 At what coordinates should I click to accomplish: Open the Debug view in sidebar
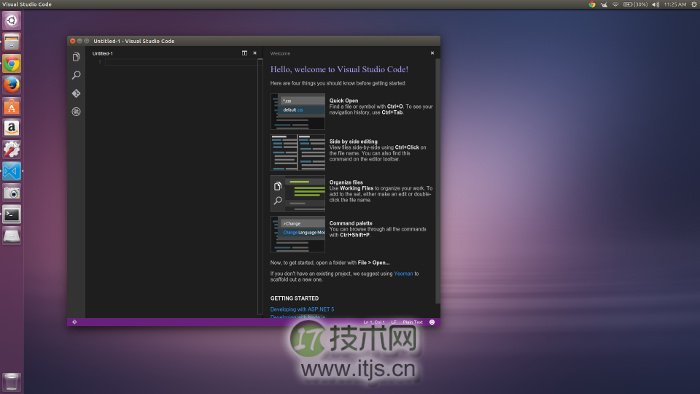coord(76,112)
